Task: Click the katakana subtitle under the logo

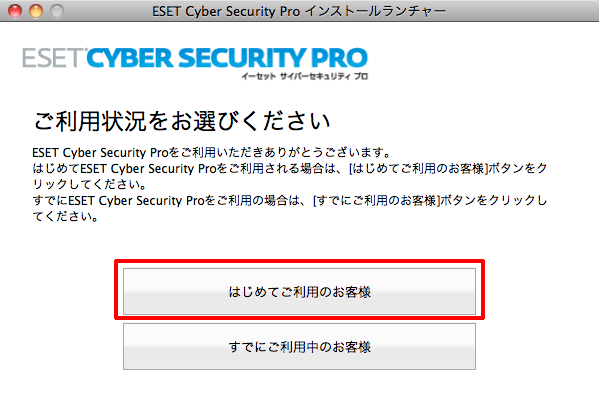Action: point(304,76)
